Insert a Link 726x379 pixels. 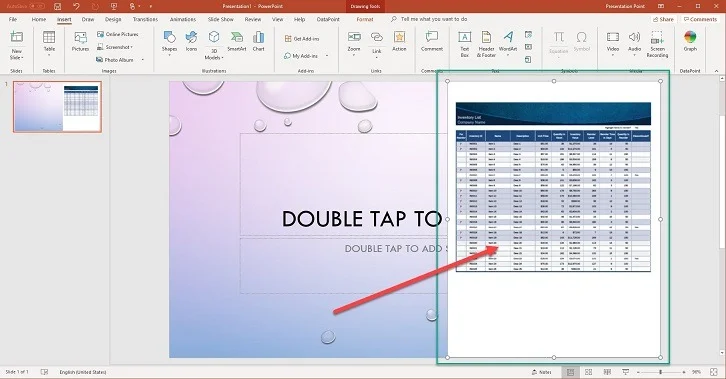[377, 44]
